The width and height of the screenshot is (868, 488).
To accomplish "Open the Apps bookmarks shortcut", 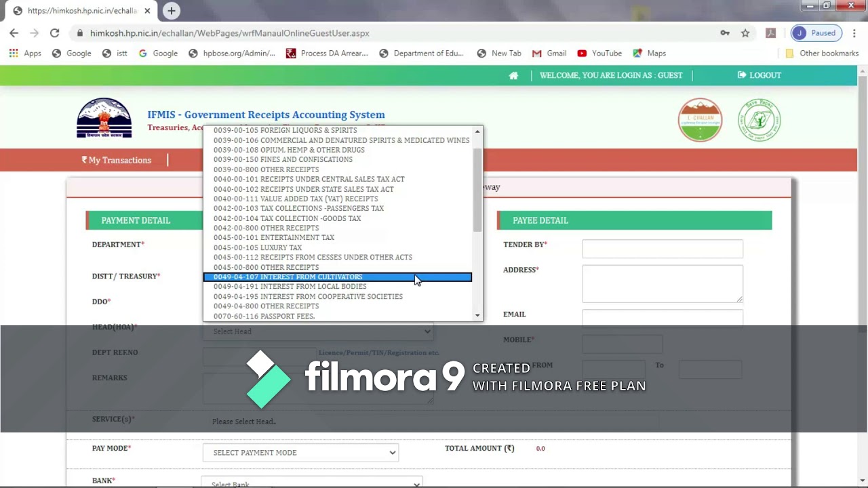I will tap(25, 53).
